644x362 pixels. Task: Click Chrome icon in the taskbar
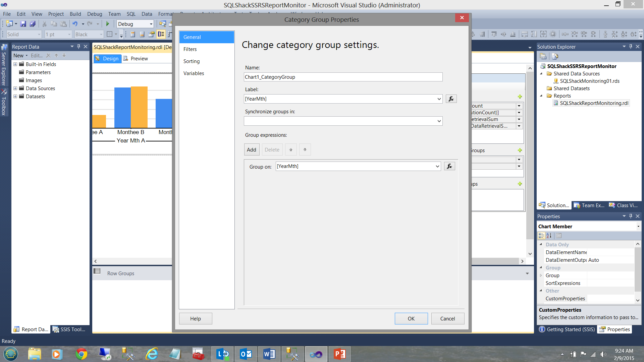(81, 354)
